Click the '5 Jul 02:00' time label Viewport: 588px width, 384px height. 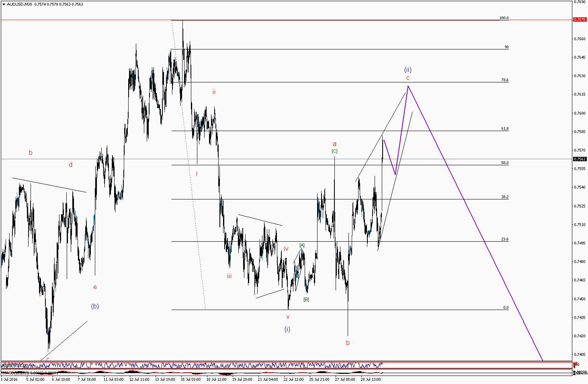tap(35, 379)
